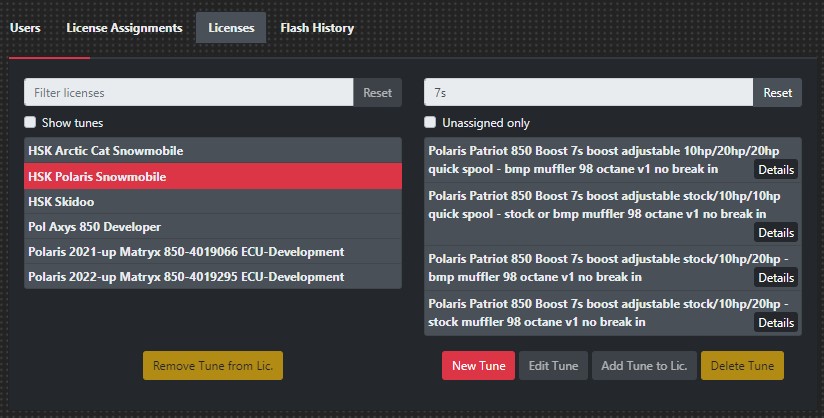The height and width of the screenshot is (418, 824).
Task: Open the Flash History tab
Action: coord(317,28)
